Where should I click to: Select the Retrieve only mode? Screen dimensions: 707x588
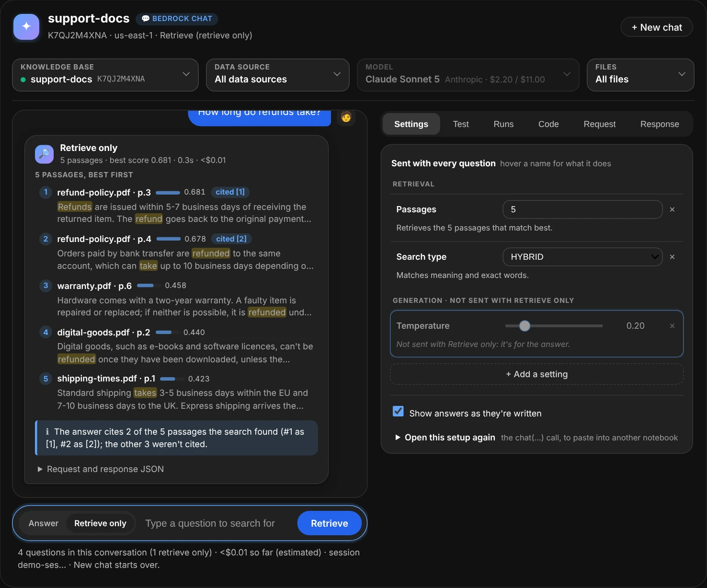100,523
